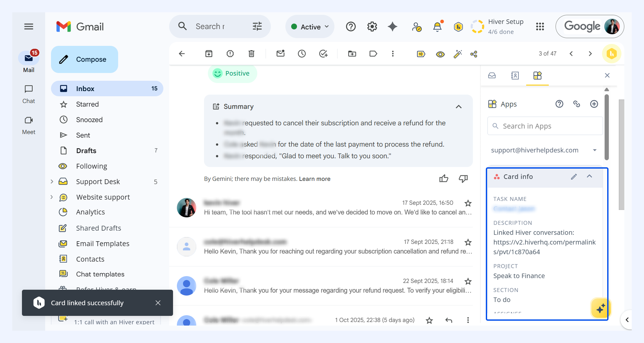Viewport: 644px width, 343px height.
Task: Toggle following with the eye icon in the toolbar
Action: (x=440, y=54)
